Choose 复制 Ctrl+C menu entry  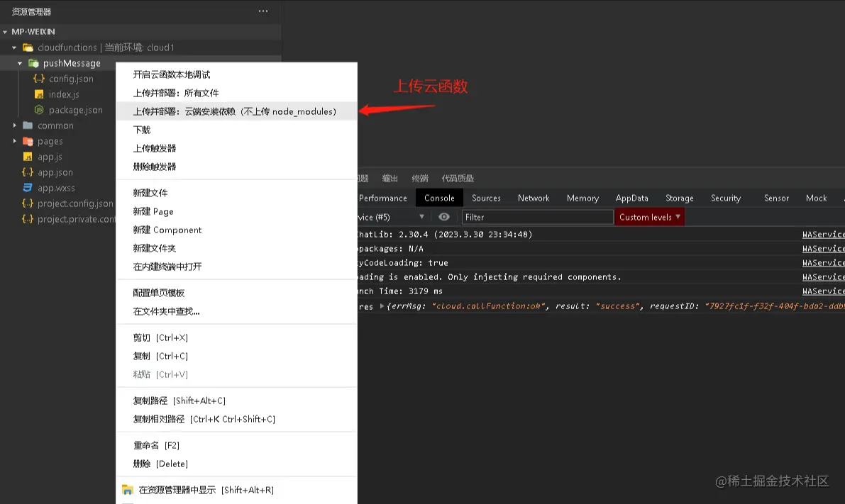click(236, 355)
